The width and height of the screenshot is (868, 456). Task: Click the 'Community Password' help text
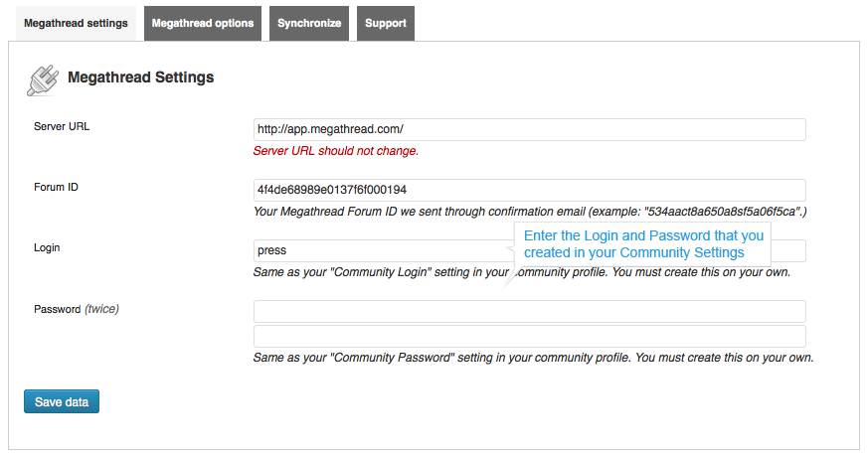click(533, 357)
